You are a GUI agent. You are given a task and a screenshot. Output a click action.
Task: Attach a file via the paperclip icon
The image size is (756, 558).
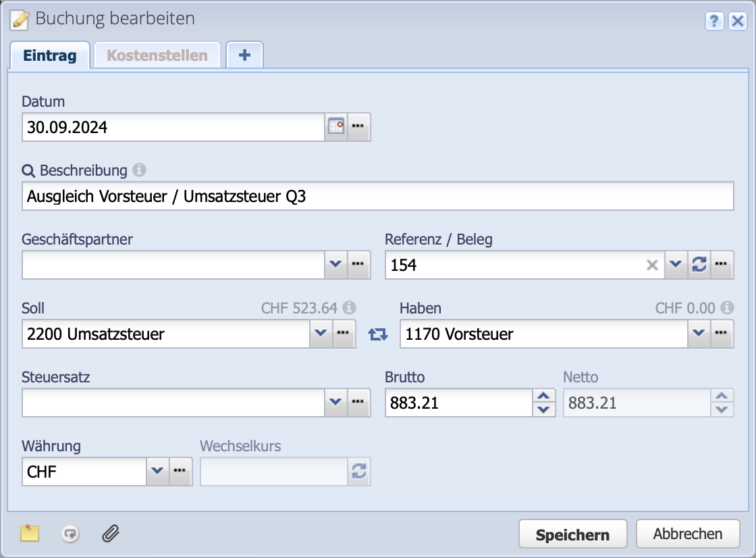pos(110,534)
